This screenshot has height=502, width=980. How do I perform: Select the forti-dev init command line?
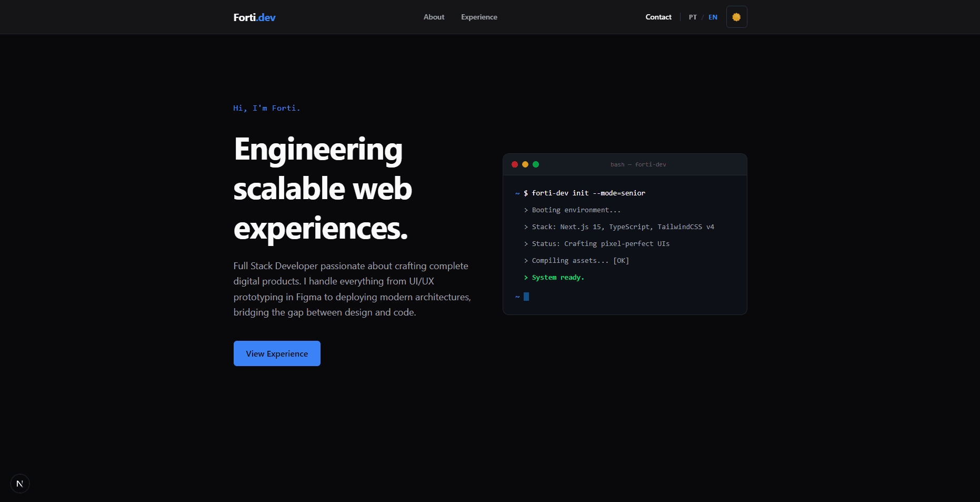click(x=584, y=193)
